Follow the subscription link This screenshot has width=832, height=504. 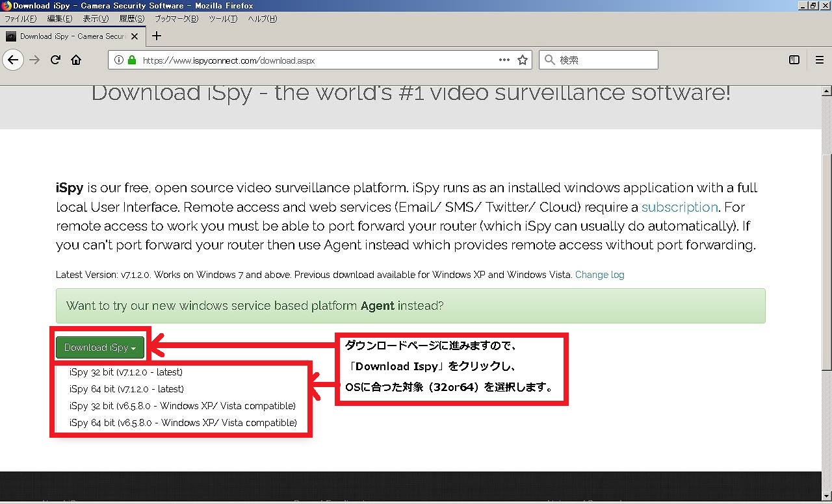click(x=680, y=207)
